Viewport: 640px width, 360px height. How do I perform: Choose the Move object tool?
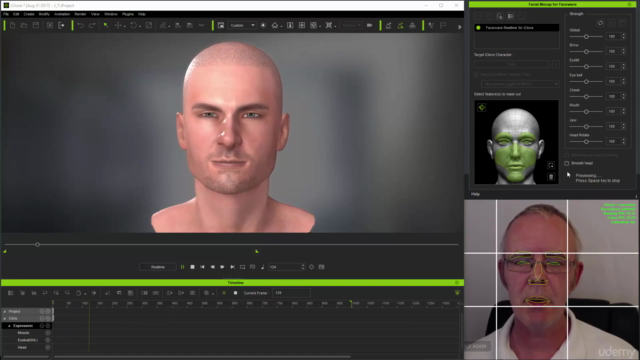(118, 25)
